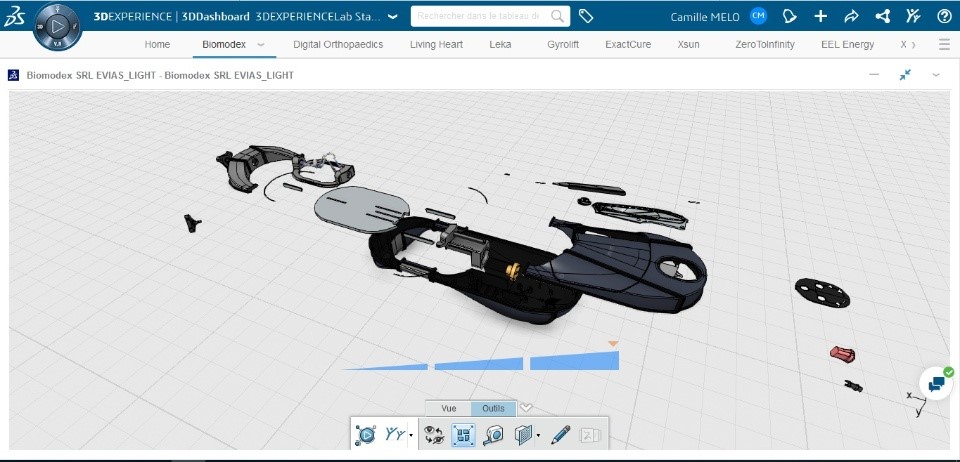The width and height of the screenshot is (960, 462).
Task: Click the magnifying glass search icon
Action: click(557, 17)
